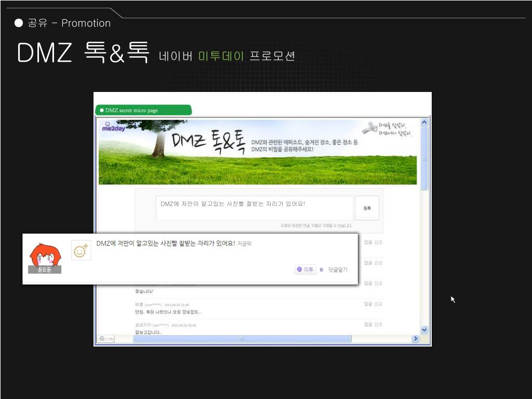The width and height of the screenshot is (532, 399).
Task: Click the DMZ 톡&톡 handwritten banner title
Action: (x=208, y=141)
